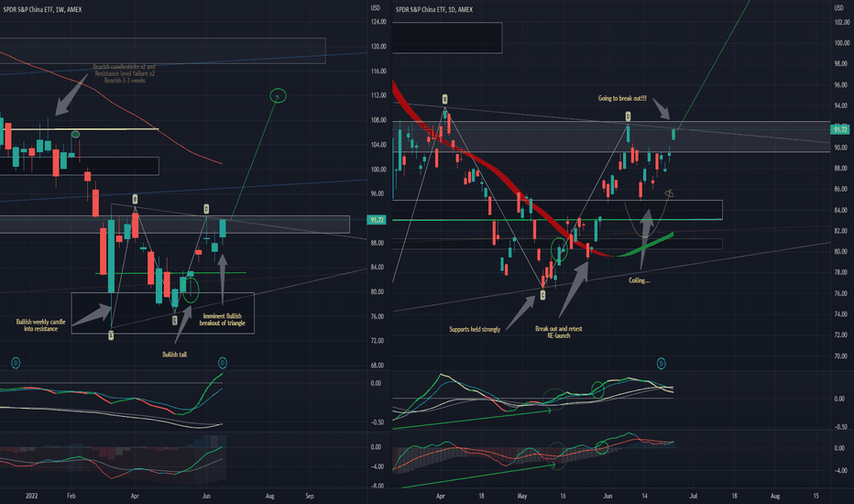Click 98.00 on the daily price axis
Screen dimensions: 854x504
pyautogui.click(x=841, y=64)
